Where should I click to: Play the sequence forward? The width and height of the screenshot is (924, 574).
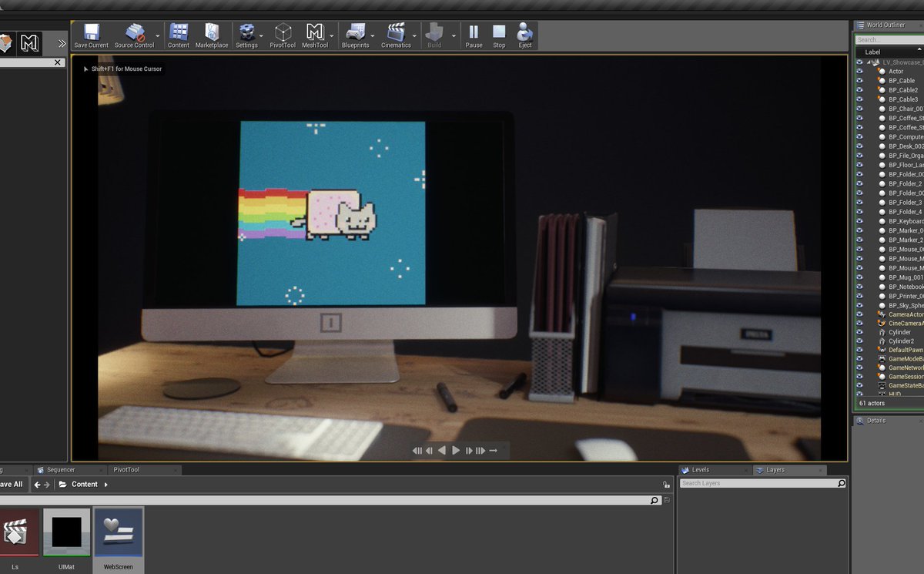tap(456, 451)
